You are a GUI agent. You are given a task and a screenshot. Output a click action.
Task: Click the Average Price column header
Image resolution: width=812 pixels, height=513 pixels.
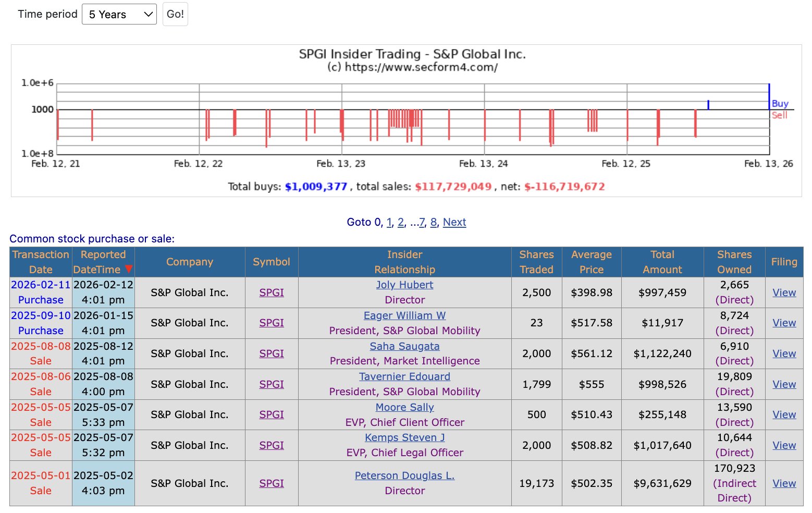pyautogui.click(x=592, y=262)
